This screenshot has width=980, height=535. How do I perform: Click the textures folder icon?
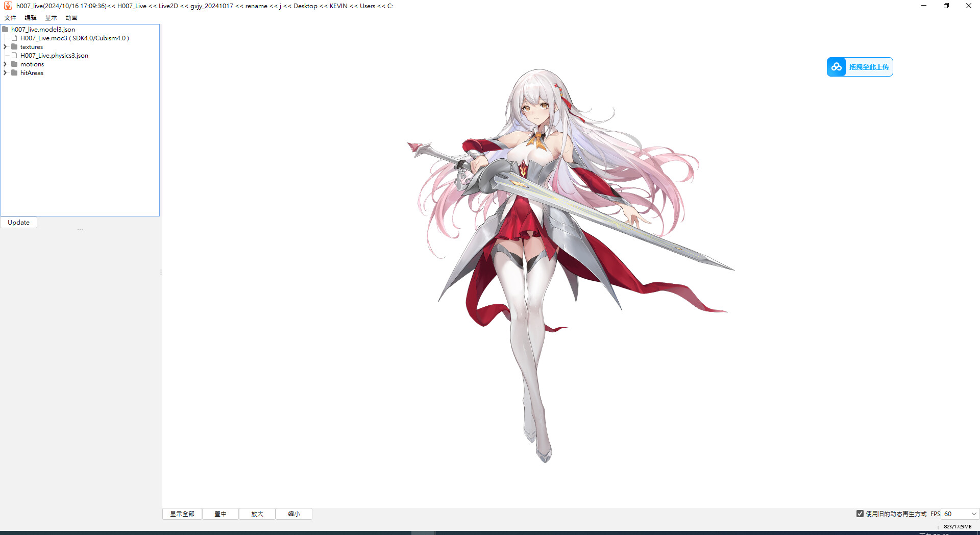click(x=14, y=47)
